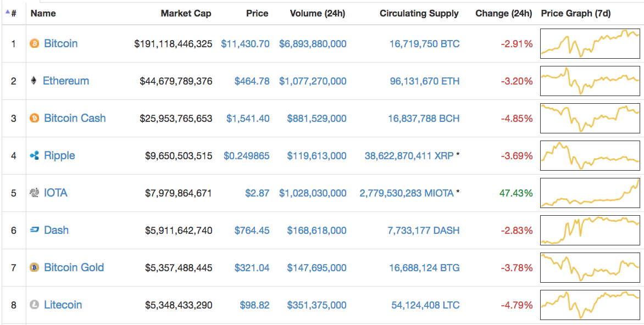
Task: Open the Ethereum name link
Action: pos(66,81)
